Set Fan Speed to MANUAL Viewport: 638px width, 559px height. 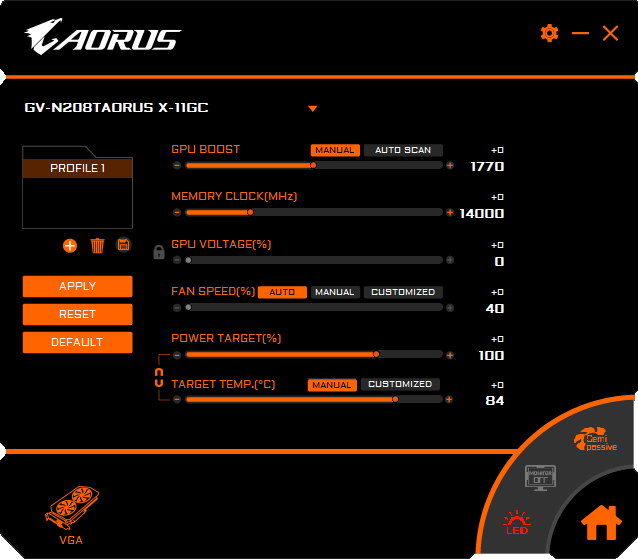pos(335,292)
